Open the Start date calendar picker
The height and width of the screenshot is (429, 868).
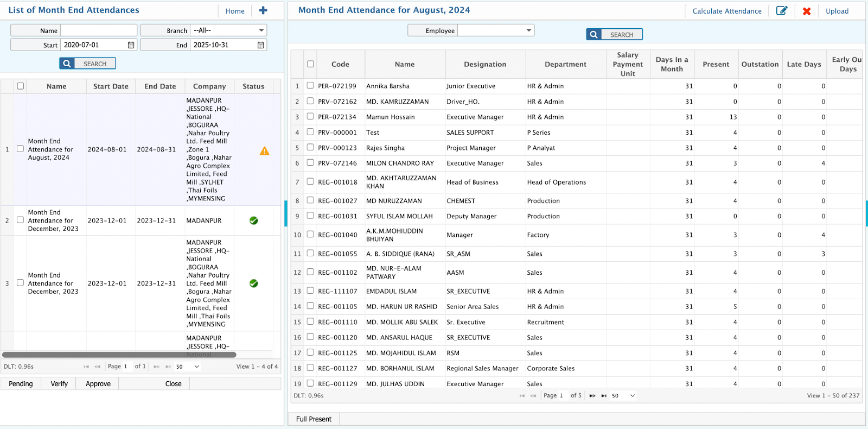point(131,45)
